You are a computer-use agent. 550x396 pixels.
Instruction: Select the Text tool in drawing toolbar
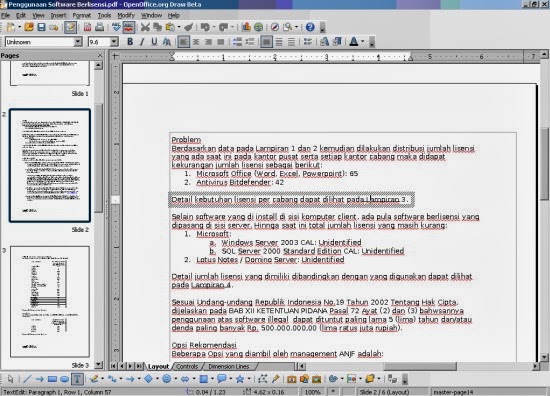pos(77,379)
